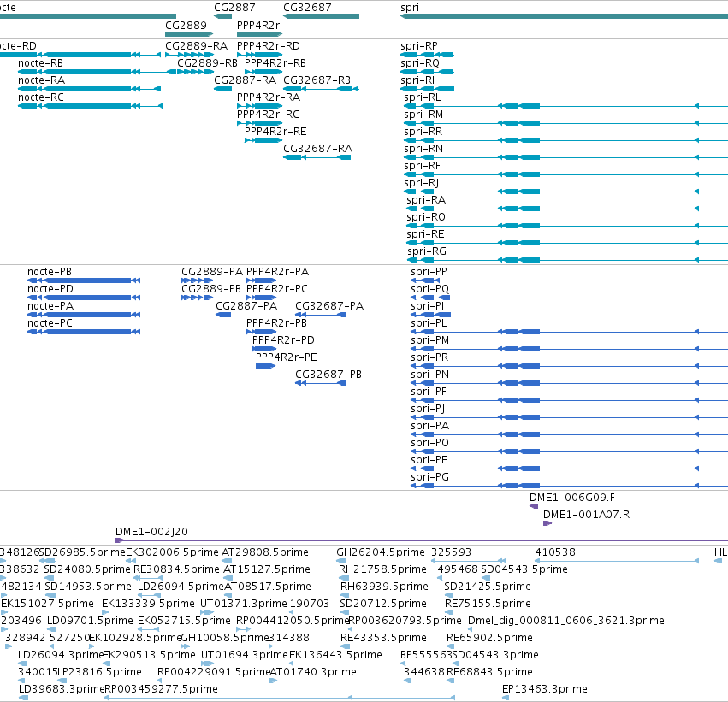Open the spri-RG transcript
This screenshot has height=702, width=728.
click(x=427, y=251)
